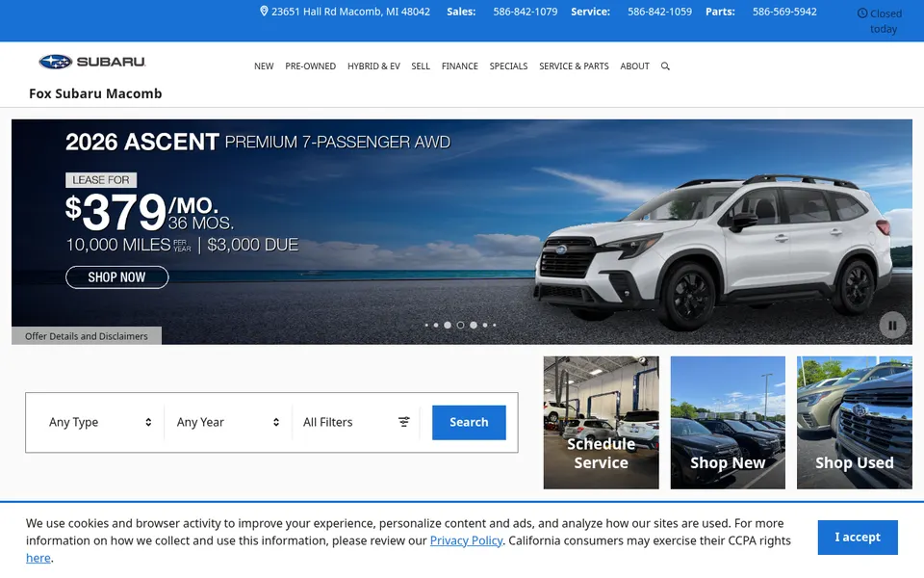Viewport: 924px width, 578px height.
Task: Expand the Any Year dropdown
Action: click(x=228, y=422)
